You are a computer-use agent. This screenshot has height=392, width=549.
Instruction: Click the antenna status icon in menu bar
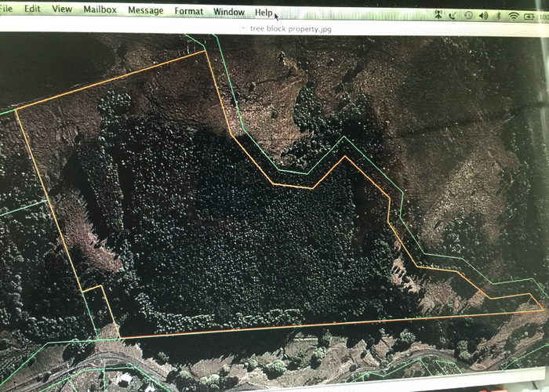coord(440,15)
